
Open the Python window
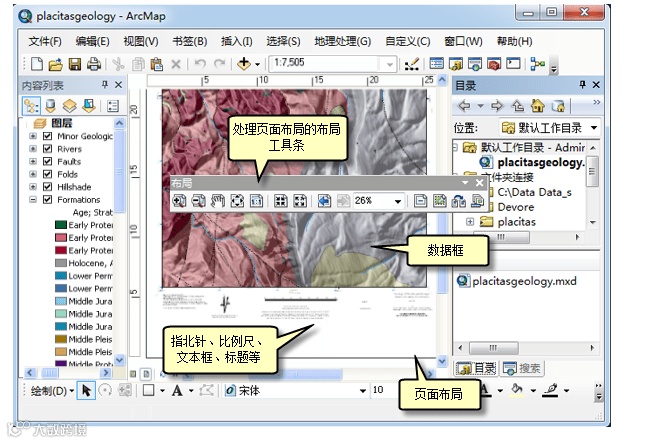tap(513, 64)
